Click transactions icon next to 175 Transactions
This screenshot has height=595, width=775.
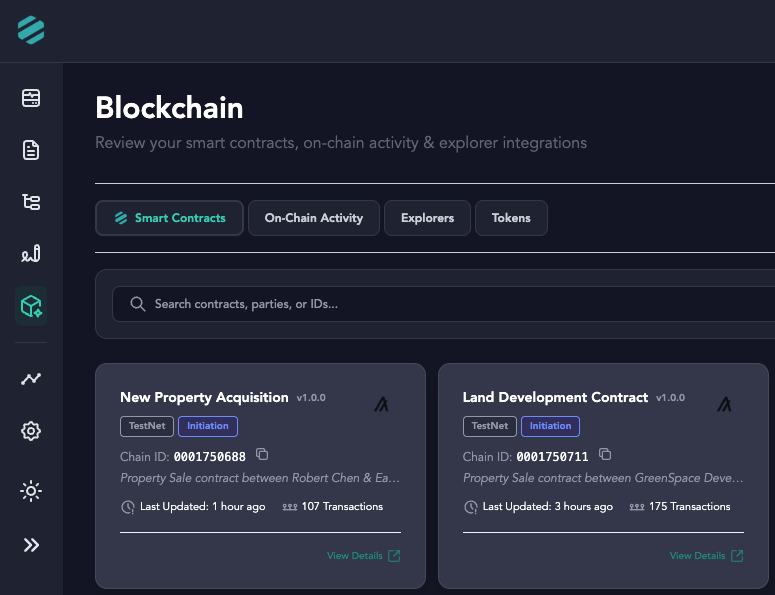pos(637,507)
